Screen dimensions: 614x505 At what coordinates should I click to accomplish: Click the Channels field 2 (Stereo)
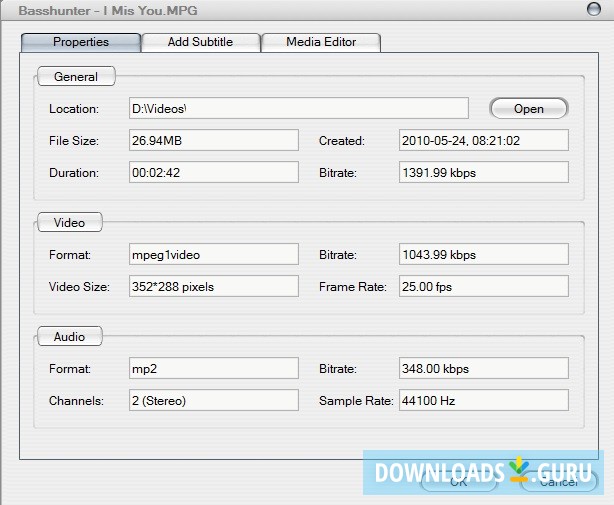pos(214,400)
